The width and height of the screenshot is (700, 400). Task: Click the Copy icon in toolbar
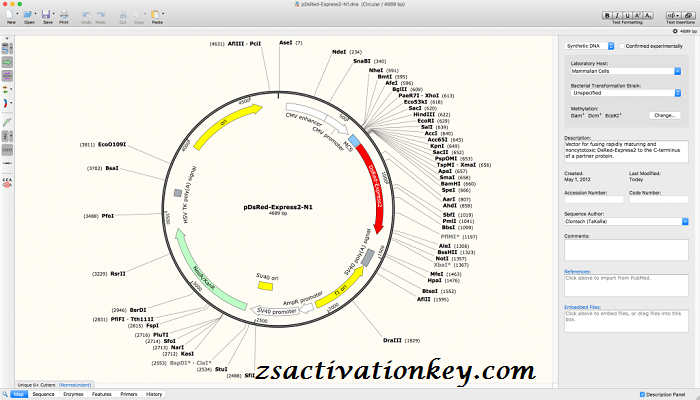pyautogui.click(x=139, y=15)
